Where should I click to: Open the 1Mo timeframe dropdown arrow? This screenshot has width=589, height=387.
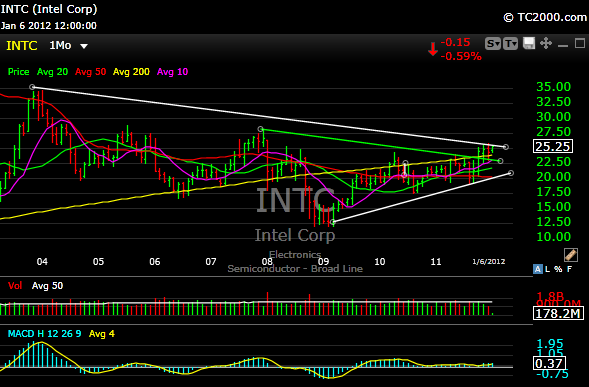84,46
